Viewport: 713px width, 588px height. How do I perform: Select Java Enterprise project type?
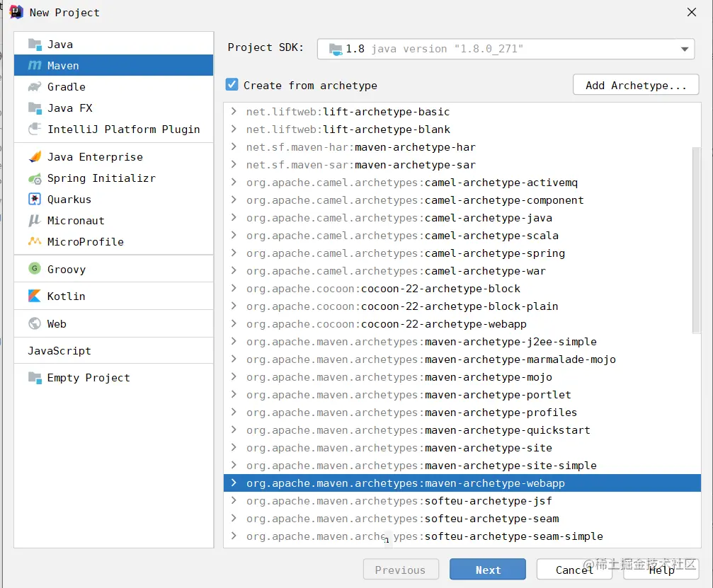click(x=114, y=157)
